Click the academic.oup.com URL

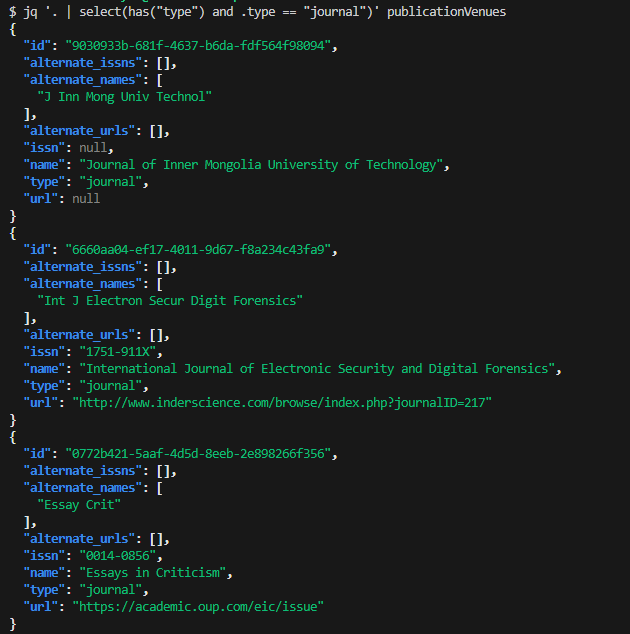point(198,606)
